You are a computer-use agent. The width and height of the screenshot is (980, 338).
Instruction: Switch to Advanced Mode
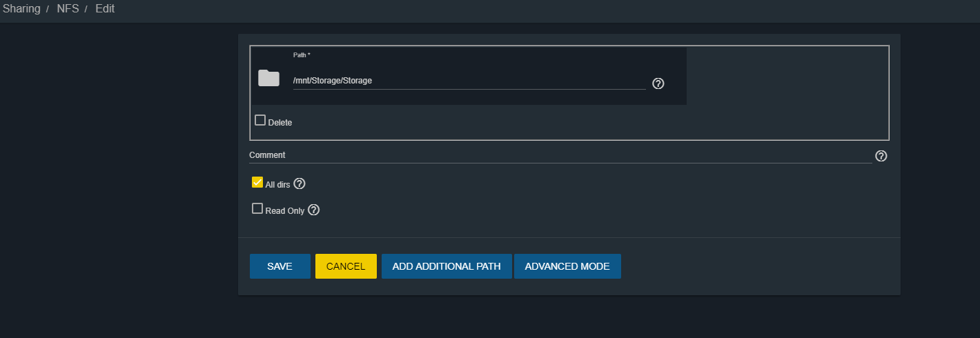(567, 266)
